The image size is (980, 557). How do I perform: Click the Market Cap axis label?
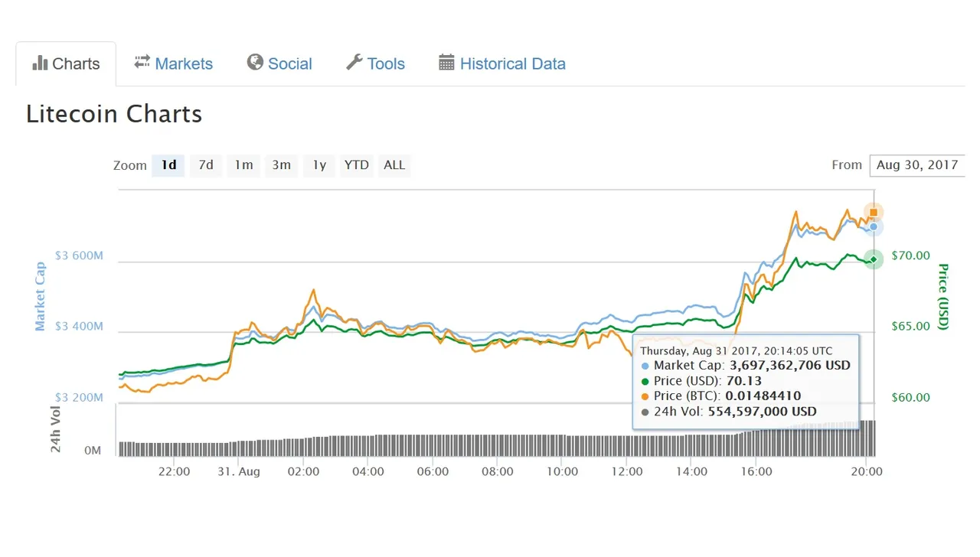[41, 297]
